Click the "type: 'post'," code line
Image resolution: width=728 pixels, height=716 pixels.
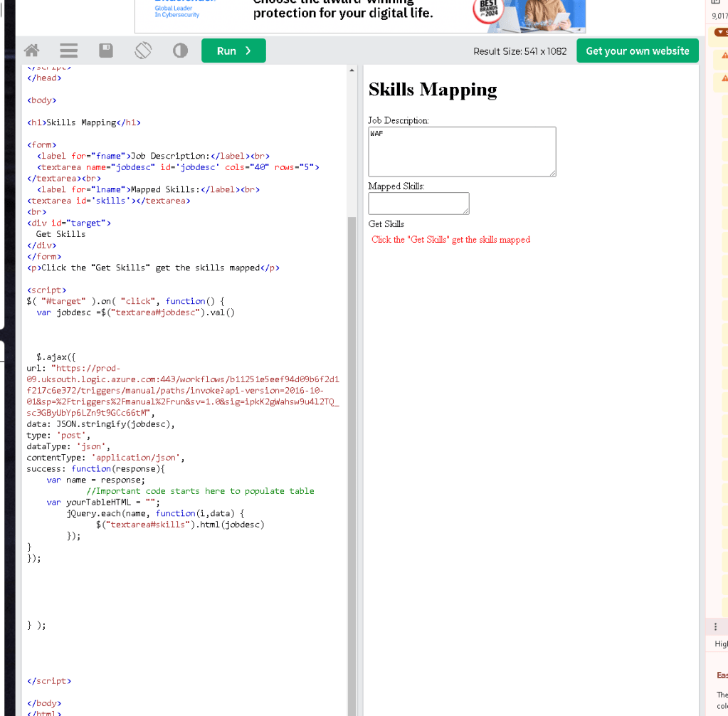click(x=58, y=435)
